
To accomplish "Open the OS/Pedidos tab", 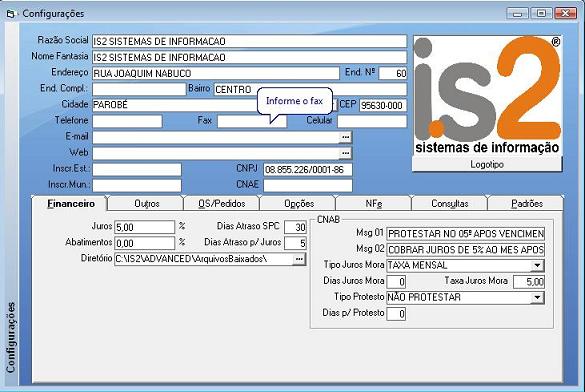I will coord(222,204).
